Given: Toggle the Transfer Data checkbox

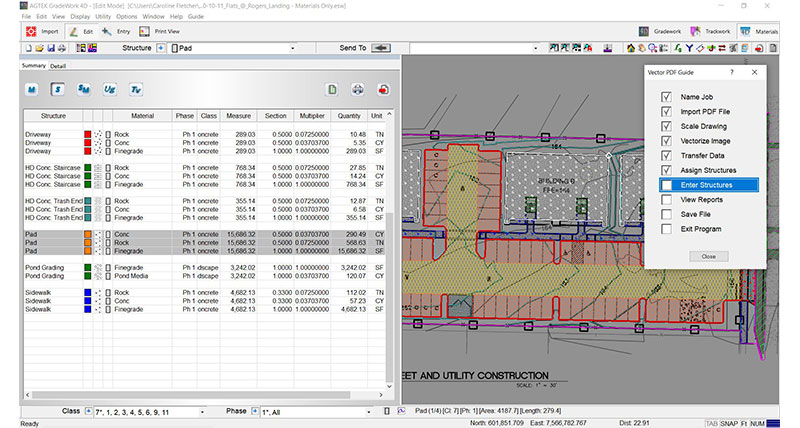Looking at the screenshot, I should (x=666, y=156).
